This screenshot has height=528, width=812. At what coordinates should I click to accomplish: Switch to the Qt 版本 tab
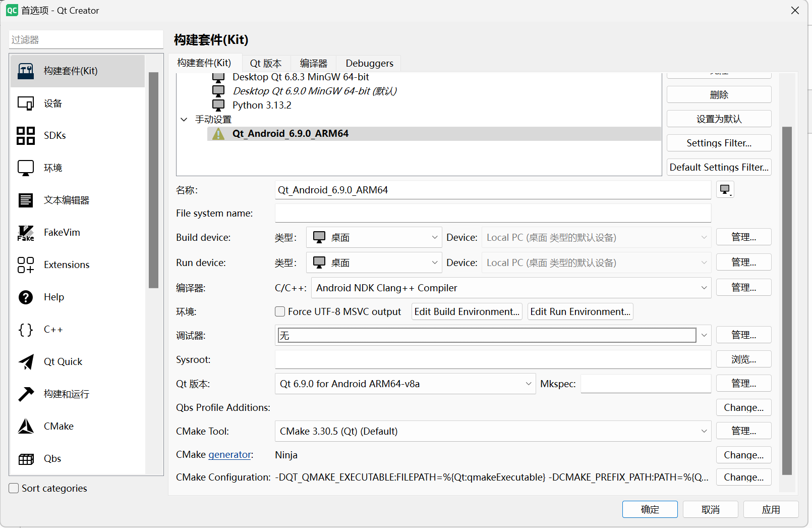point(266,64)
